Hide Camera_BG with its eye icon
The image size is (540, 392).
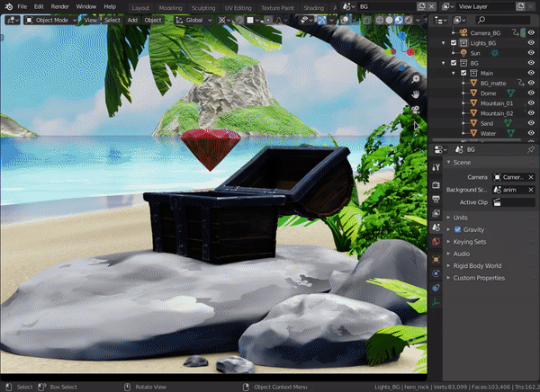click(x=531, y=32)
